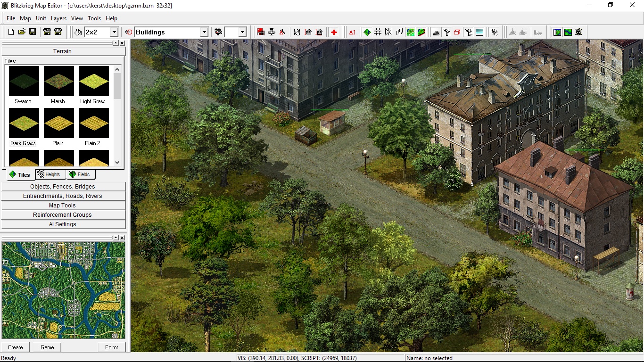Viewport: 644px width, 362px height.
Task: Open the 2x2 brush size dropdown
Action: coord(114,32)
